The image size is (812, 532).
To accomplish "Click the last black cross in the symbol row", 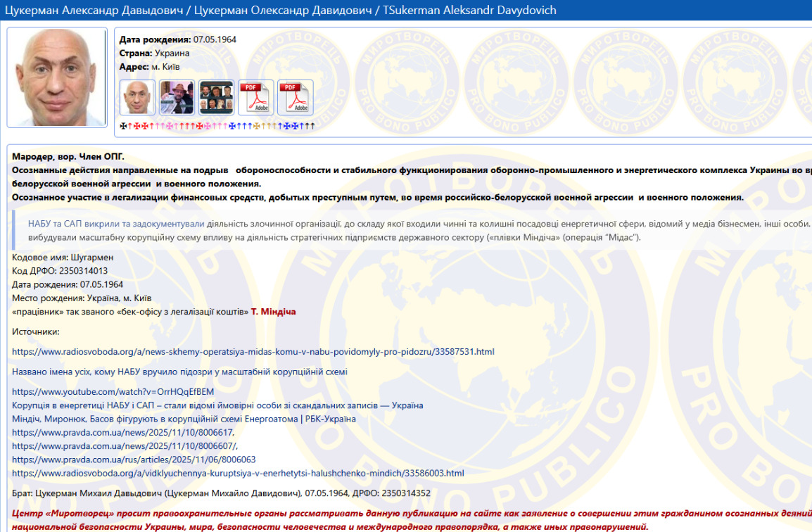I will tap(313, 125).
